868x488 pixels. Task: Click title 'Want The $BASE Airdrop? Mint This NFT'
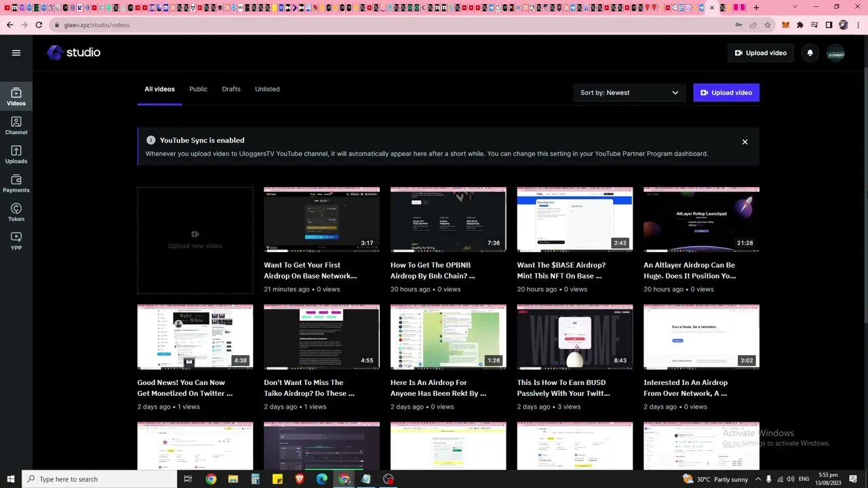click(x=561, y=270)
